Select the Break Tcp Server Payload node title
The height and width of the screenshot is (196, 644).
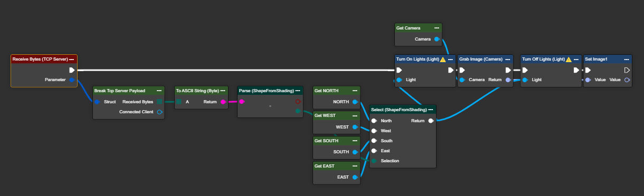[120, 91]
